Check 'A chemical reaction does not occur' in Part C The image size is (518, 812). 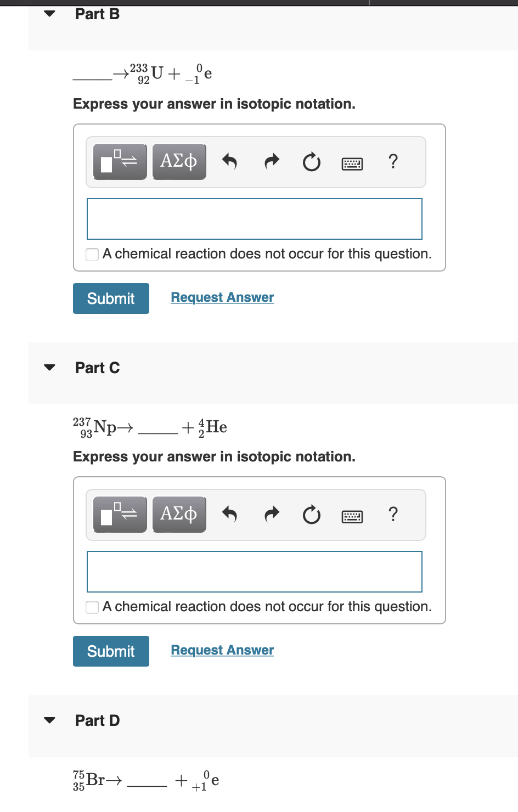(x=92, y=607)
